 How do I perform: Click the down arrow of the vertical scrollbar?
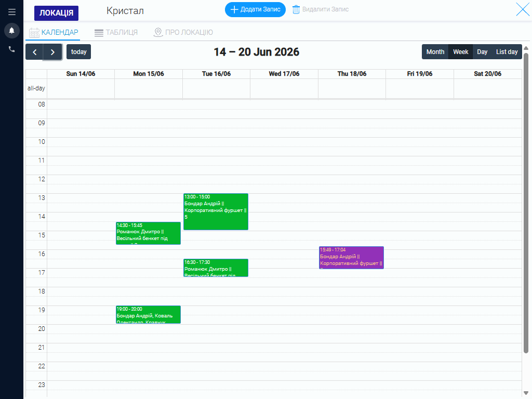point(526,393)
